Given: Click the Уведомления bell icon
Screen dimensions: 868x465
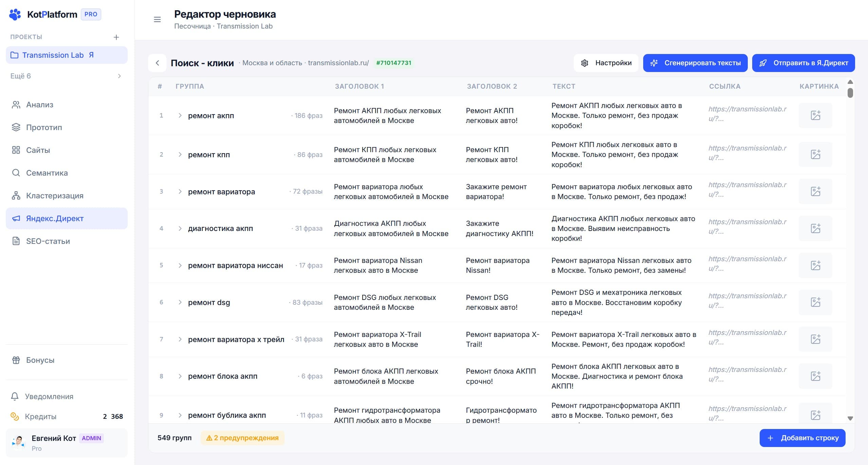Looking at the screenshot, I should pyautogui.click(x=15, y=396).
